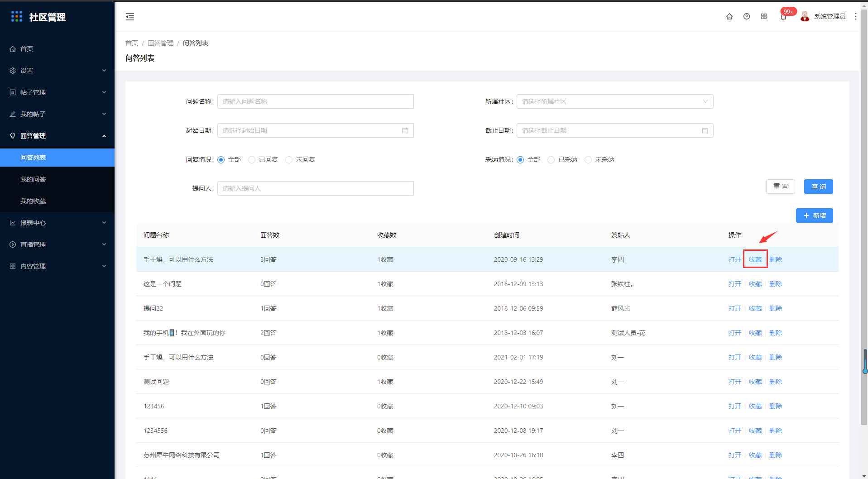
Task: Click the 社区管理 logo dots icon
Action: pyautogui.click(x=17, y=17)
